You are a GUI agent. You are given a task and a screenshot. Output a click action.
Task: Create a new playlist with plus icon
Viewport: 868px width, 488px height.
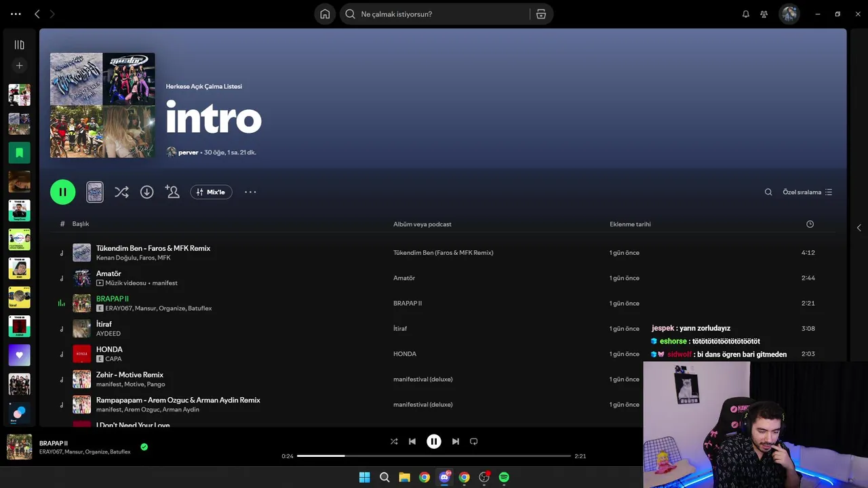19,66
